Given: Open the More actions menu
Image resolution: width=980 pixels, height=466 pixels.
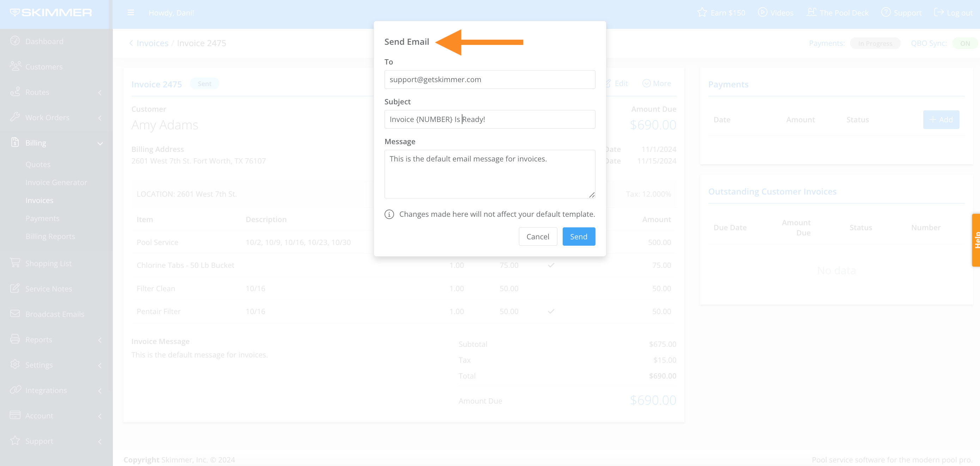Looking at the screenshot, I should [x=657, y=83].
